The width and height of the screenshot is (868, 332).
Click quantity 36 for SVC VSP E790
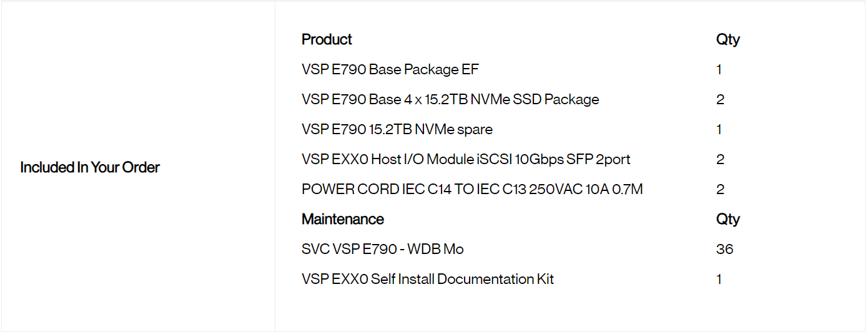click(724, 249)
